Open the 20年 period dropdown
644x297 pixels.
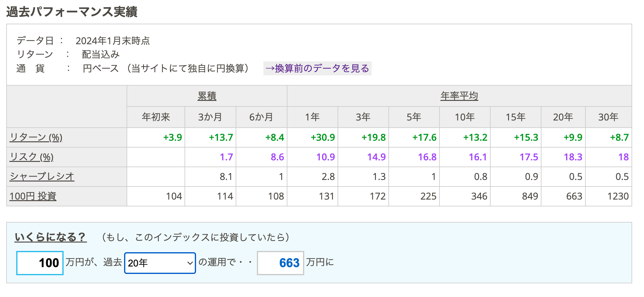(x=160, y=263)
